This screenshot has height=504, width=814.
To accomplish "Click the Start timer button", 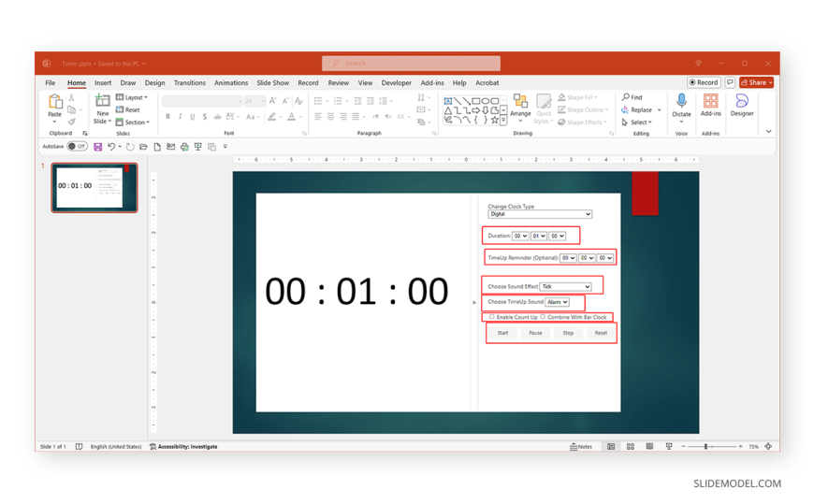I will 502,333.
